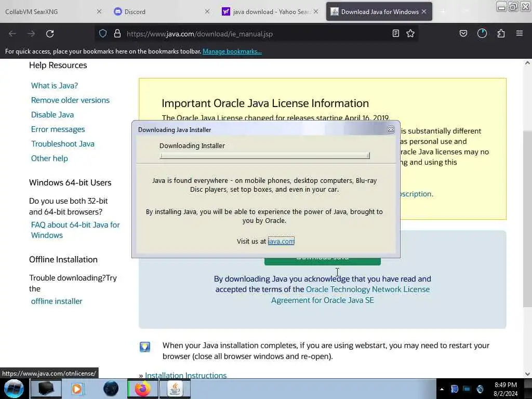Click the browser forward arrow
Image resolution: width=532 pixels, height=399 pixels.
(31, 34)
